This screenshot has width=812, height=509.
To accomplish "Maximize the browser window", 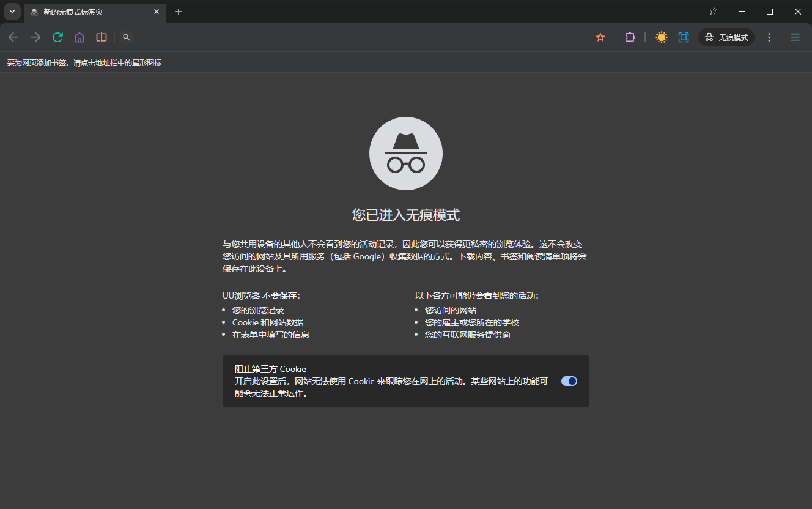I will pos(770,12).
